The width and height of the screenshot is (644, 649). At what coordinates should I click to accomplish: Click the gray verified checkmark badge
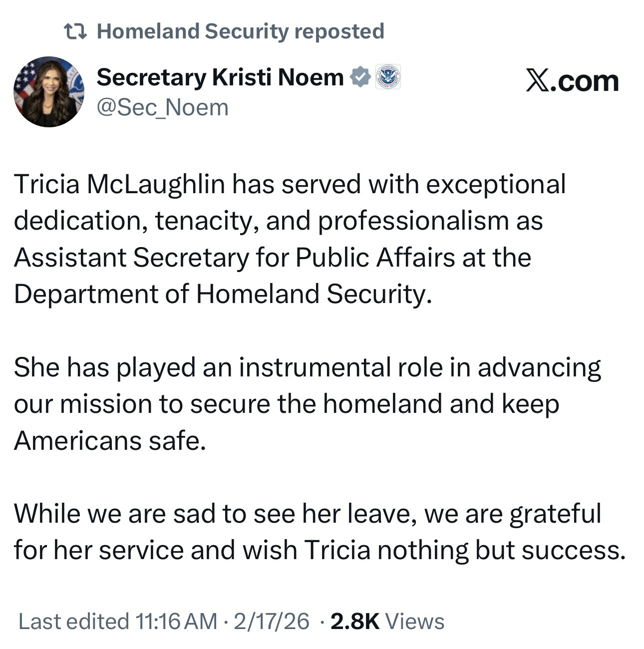point(360,77)
